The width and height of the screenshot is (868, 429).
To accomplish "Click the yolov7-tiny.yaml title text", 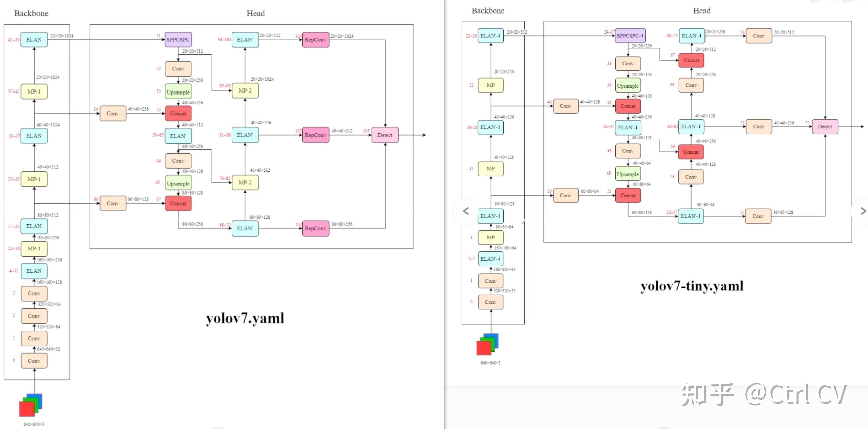I will pyautogui.click(x=692, y=286).
